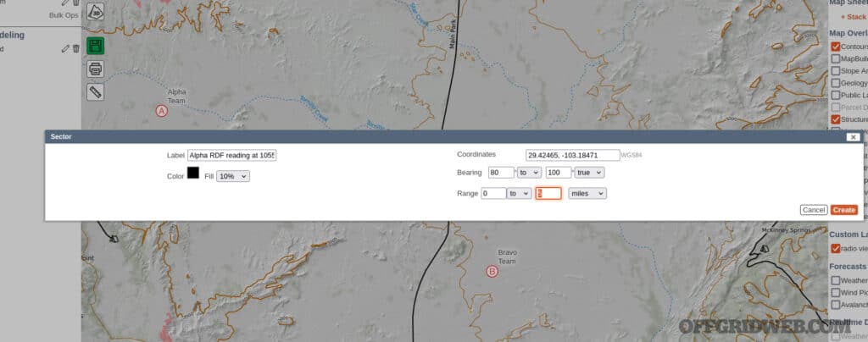The height and width of the screenshot is (342, 868).
Task: Click the 'WGS84' datum text
Action: click(x=632, y=156)
